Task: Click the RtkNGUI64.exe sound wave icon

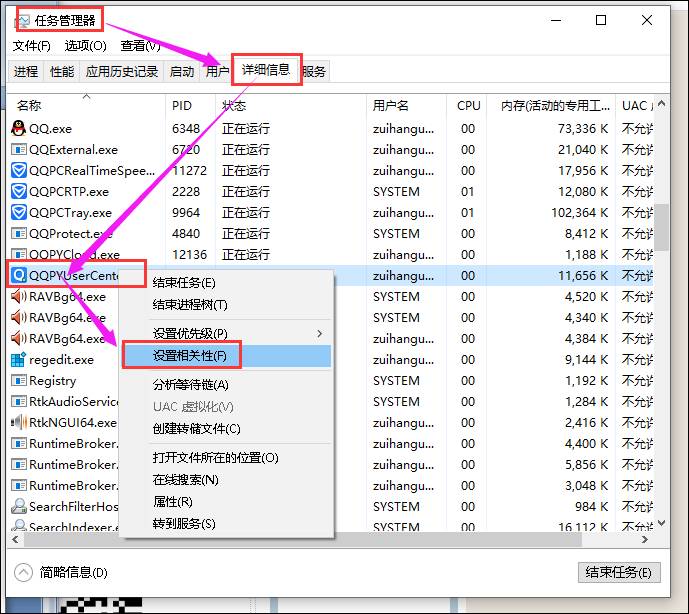Action: 18,422
